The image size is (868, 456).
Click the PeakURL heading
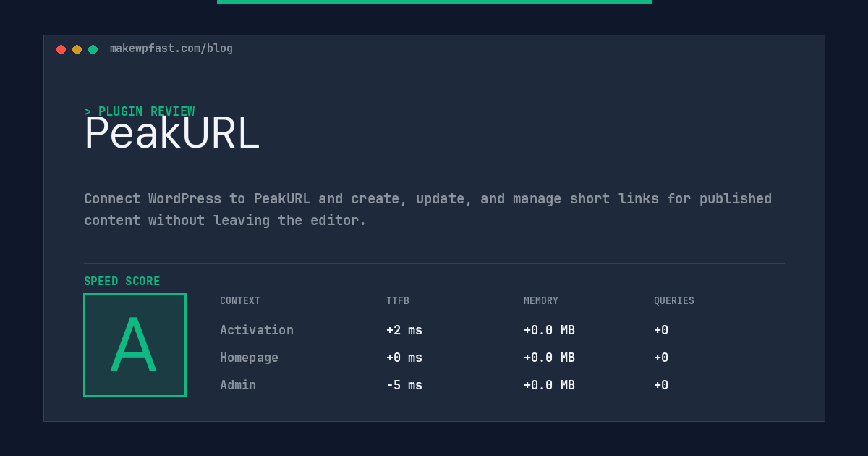171,133
